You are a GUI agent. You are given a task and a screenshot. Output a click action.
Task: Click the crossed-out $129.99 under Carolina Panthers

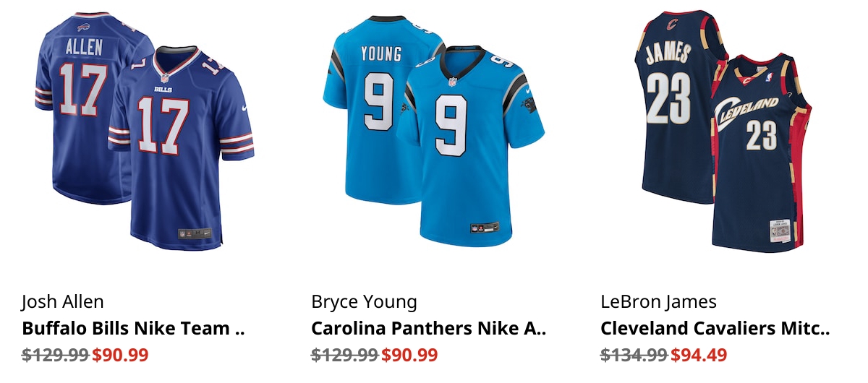tap(344, 355)
